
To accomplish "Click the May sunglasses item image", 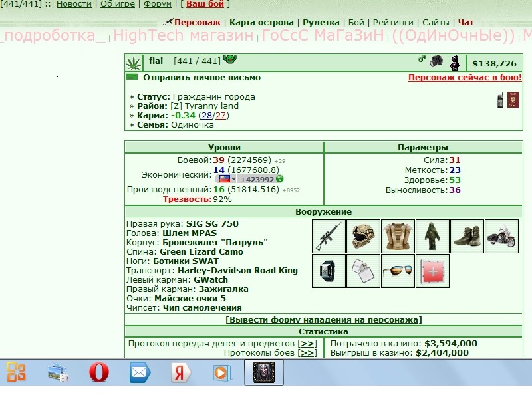I will pos(398,271).
